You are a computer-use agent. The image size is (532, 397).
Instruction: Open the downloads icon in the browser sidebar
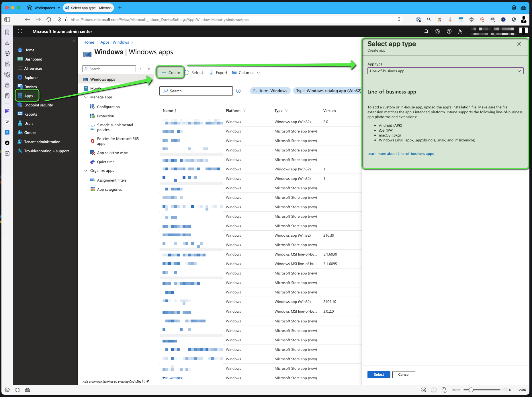pyautogui.click(x=7, y=43)
